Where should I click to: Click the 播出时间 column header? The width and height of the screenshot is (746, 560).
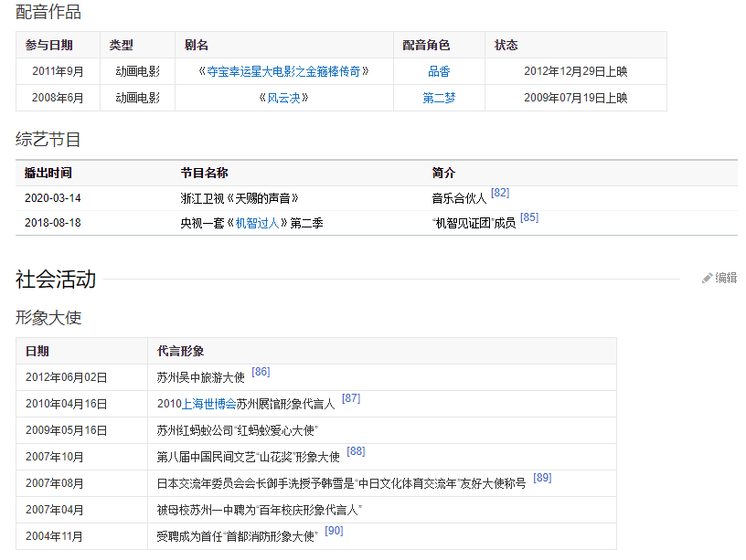(48, 173)
